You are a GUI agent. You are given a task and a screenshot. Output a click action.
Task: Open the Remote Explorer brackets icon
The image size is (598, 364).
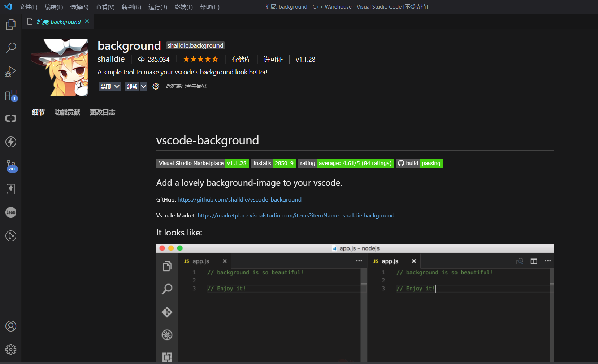pos(11,118)
